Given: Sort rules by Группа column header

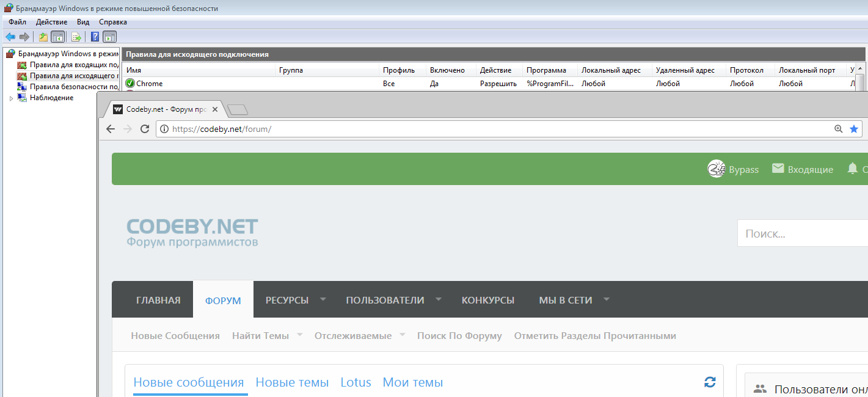Looking at the screenshot, I should click(327, 70).
